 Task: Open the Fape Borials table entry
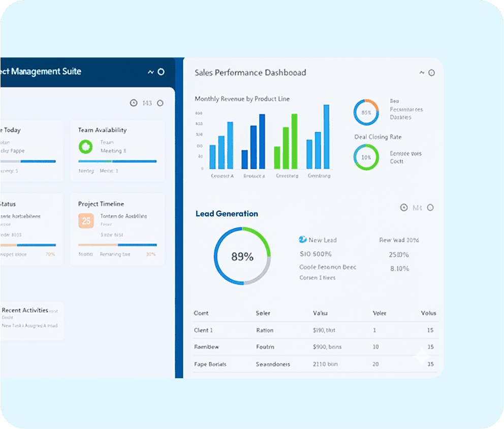[210, 364]
